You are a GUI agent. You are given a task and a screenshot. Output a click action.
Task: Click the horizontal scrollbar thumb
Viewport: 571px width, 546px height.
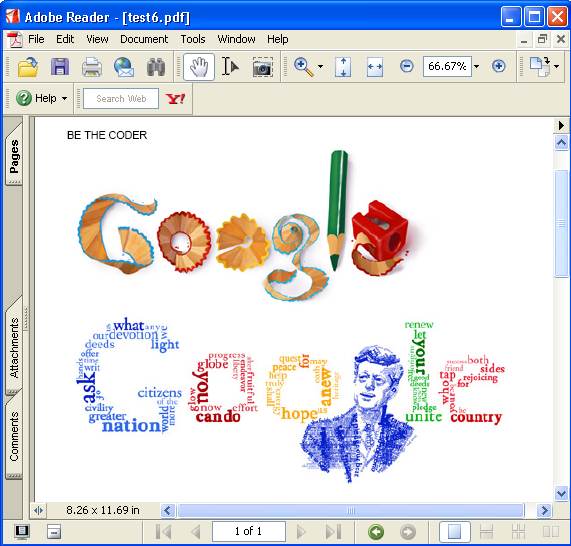click(x=350, y=510)
